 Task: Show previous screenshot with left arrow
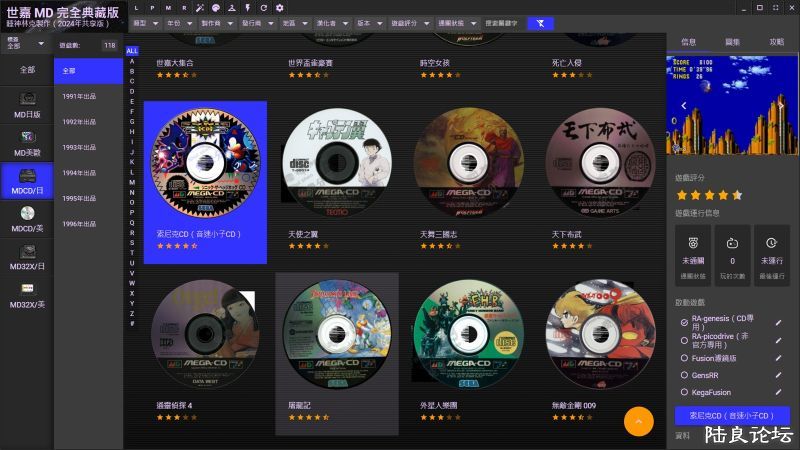click(x=684, y=106)
